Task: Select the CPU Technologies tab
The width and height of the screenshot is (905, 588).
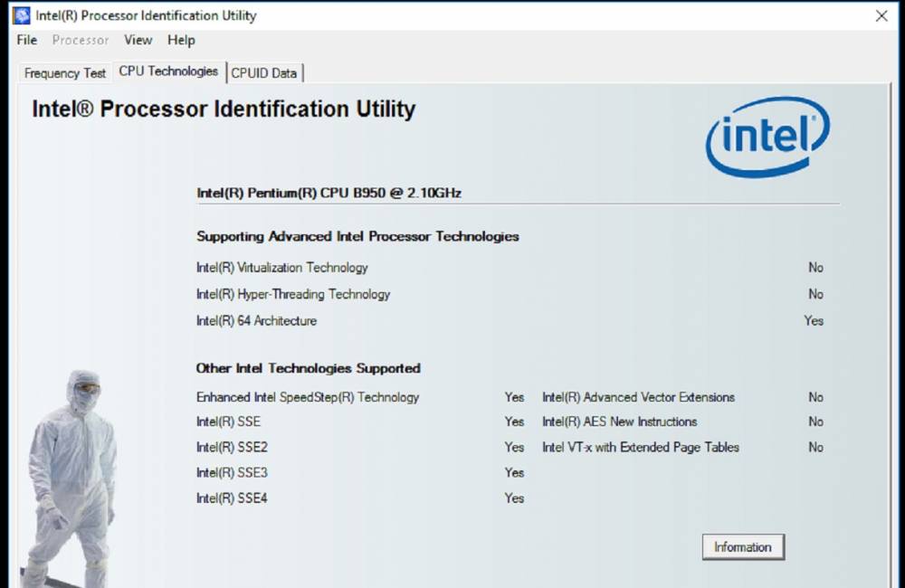Action: tap(168, 71)
